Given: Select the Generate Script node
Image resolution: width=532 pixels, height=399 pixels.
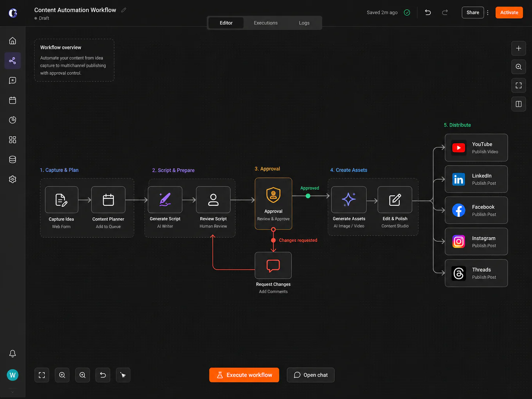Looking at the screenshot, I should click(x=165, y=200).
